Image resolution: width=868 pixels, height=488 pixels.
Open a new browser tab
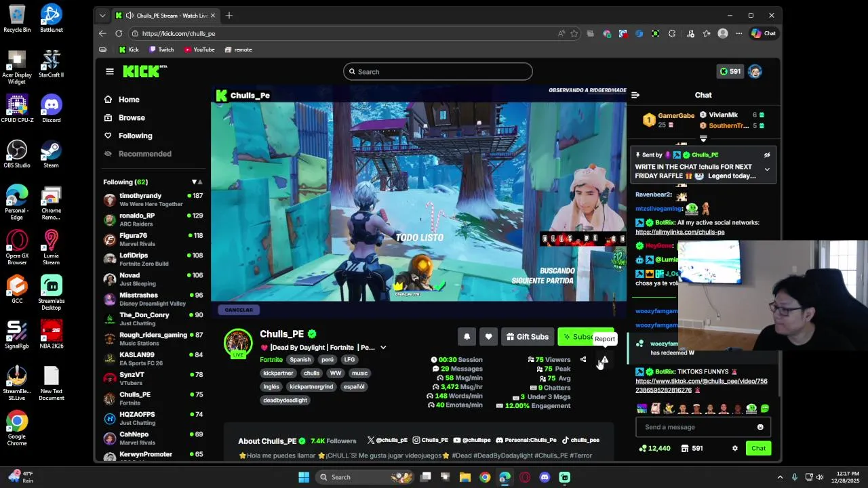tap(229, 15)
